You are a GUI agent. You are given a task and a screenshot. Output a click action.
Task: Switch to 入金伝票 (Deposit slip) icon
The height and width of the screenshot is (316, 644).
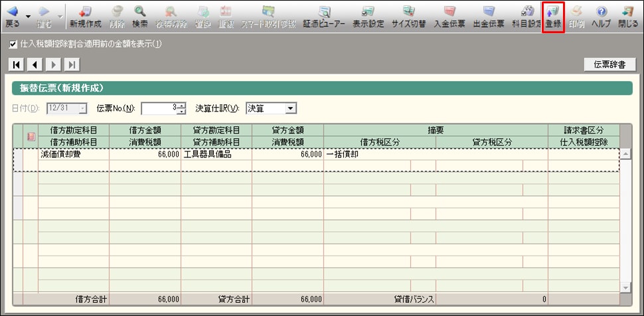449,17
